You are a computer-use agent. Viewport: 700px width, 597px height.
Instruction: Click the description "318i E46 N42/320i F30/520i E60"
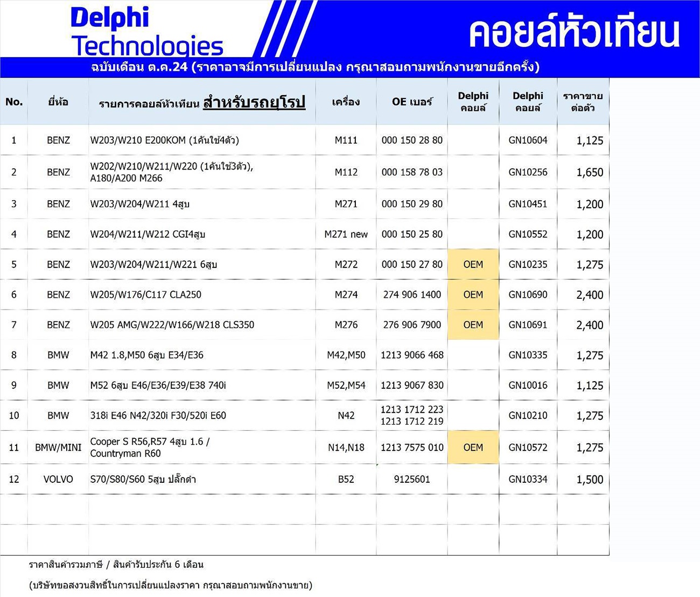(x=158, y=416)
